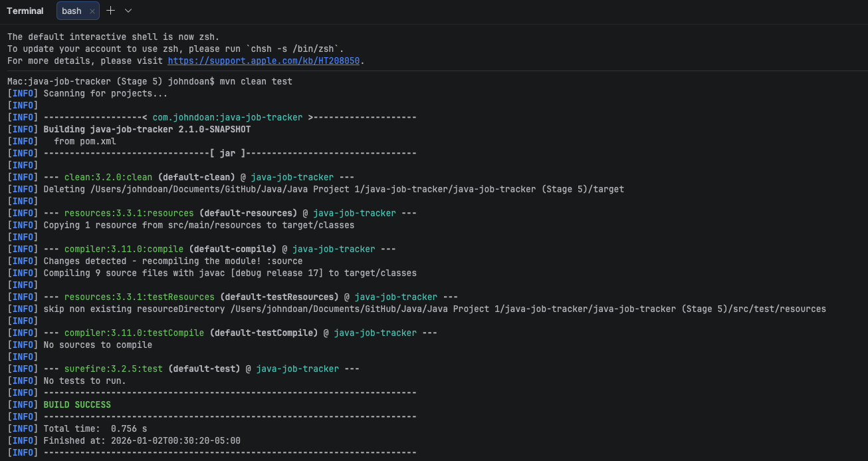This screenshot has height=461, width=868.
Task: Click the com.johndoan:java-job-tracker project link
Action: tap(227, 116)
